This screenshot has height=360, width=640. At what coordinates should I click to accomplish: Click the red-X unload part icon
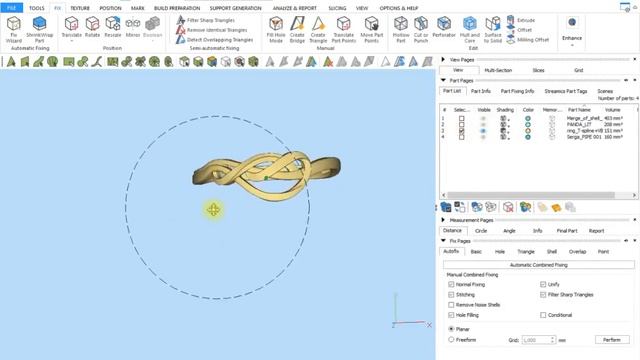click(x=508, y=207)
